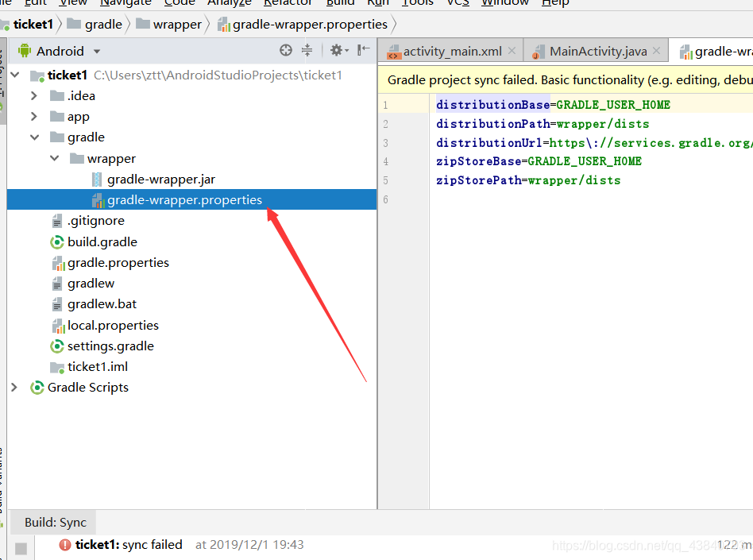Collapse the wrapper folder node
Image resolution: width=753 pixels, height=560 pixels.
[x=54, y=158]
